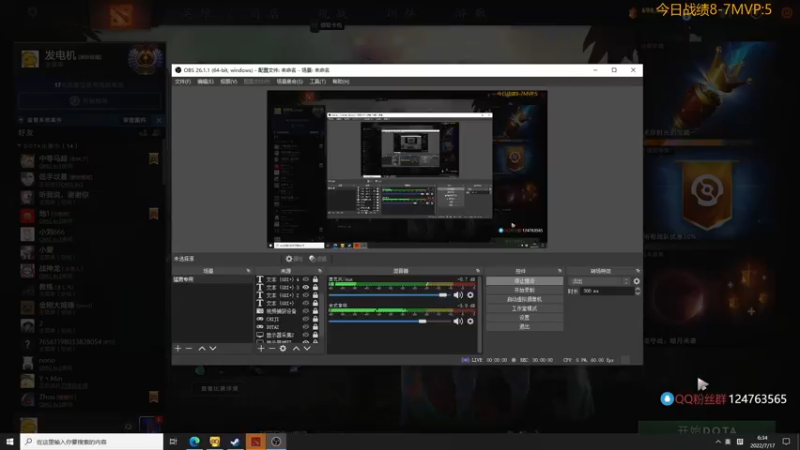Toggle visibility of DOTA2 source
The width and height of the screenshot is (800, 450).
click(306, 327)
